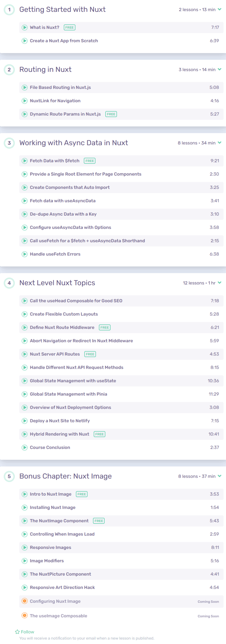The width and height of the screenshot is (226, 644).
Task: Click chapter title Working with Async Data in Nuxt
Action: pyautogui.click(x=74, y=143)
